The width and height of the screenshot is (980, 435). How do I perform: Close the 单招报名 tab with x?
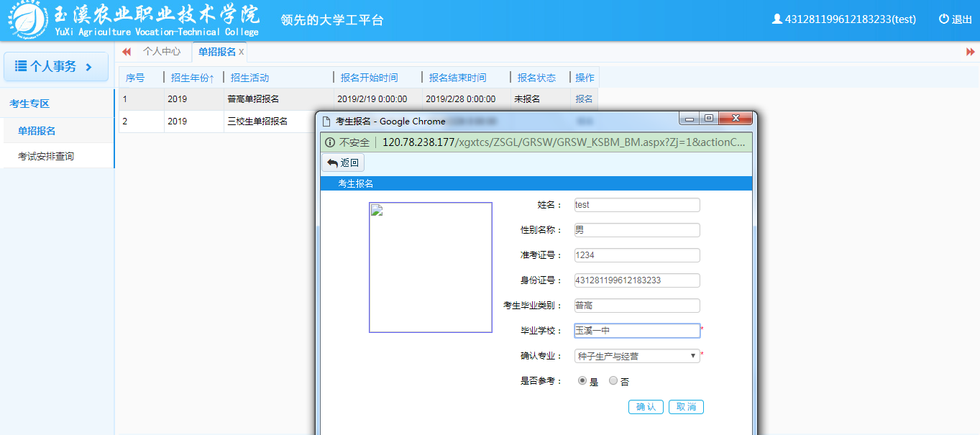click(x=242, y=52)
